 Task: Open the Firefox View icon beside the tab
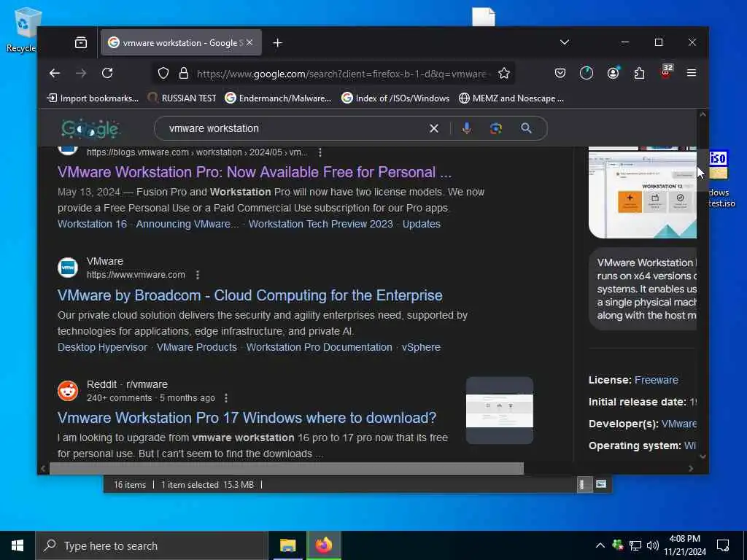(x=81, y=42)
